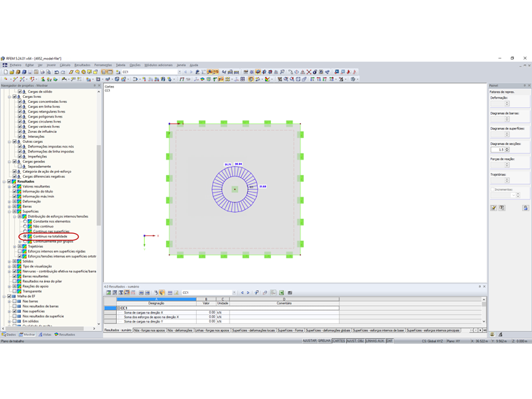
Task: Increase Diagramas de secções factor stepper
Action: [507, 148]
